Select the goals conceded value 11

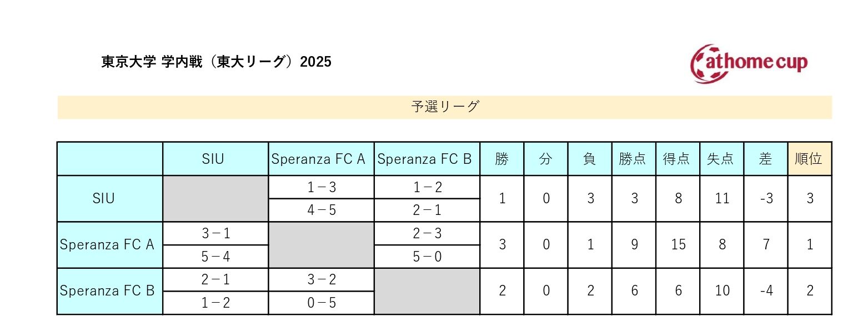coord(721,199)
